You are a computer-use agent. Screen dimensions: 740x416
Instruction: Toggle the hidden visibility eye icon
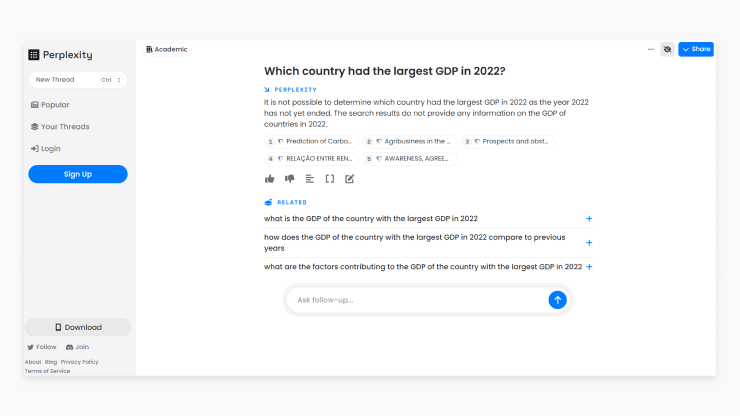[667, 49]
